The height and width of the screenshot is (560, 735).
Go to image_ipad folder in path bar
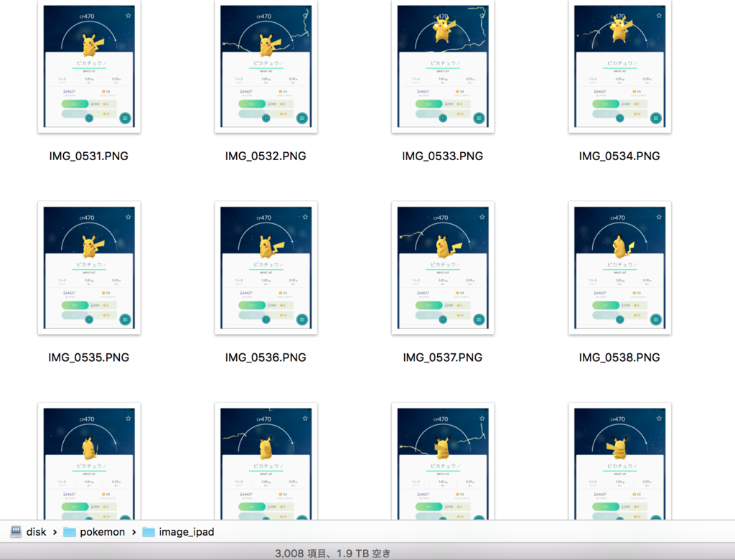pyautogui.click(x=186, y=532)
